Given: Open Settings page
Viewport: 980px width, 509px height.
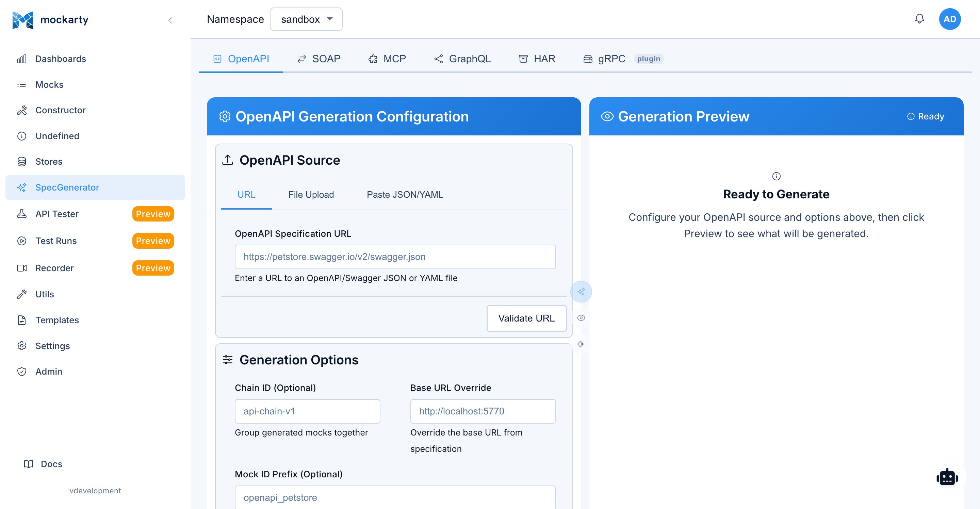Looking at the screenshot, I should tap(95, 346).
